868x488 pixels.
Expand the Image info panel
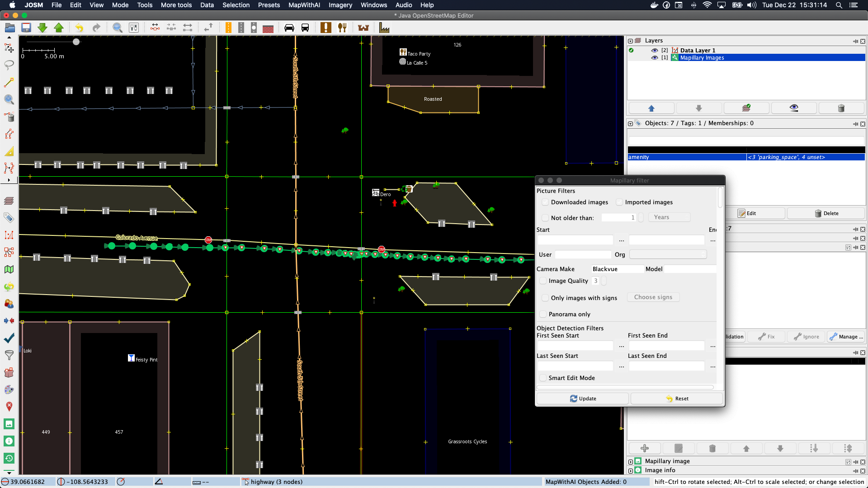pos(631,471)
